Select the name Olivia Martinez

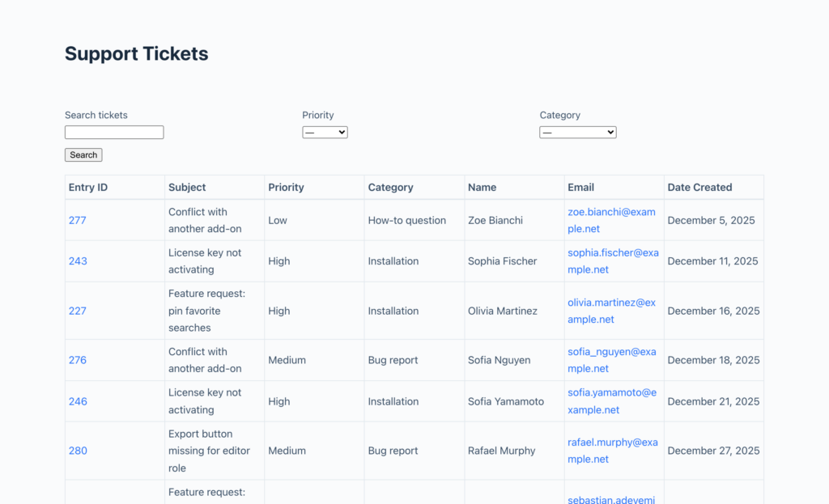503,311
